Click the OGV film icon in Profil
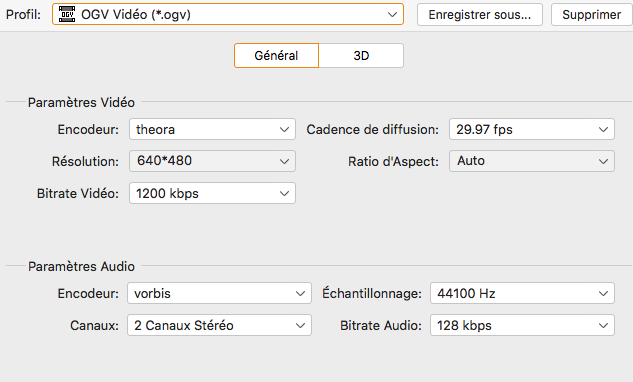Image resolution: width=633 pixels, height=382 pixels. point(67,15)
